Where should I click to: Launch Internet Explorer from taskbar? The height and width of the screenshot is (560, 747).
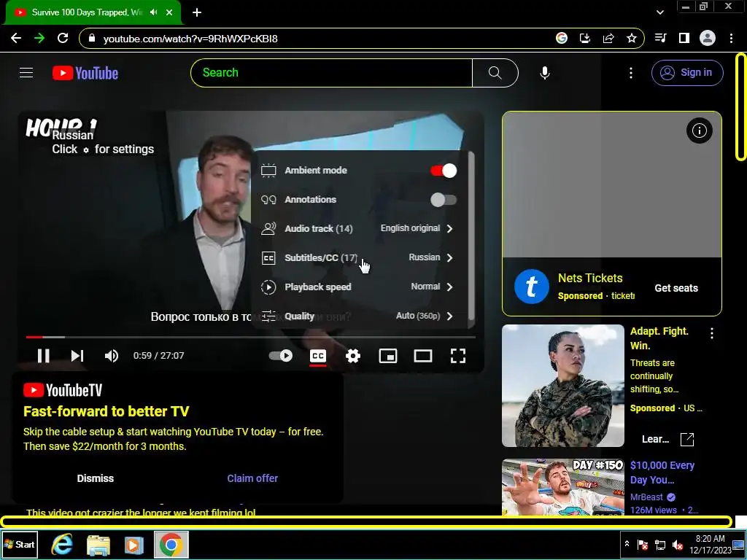point(62,544)
